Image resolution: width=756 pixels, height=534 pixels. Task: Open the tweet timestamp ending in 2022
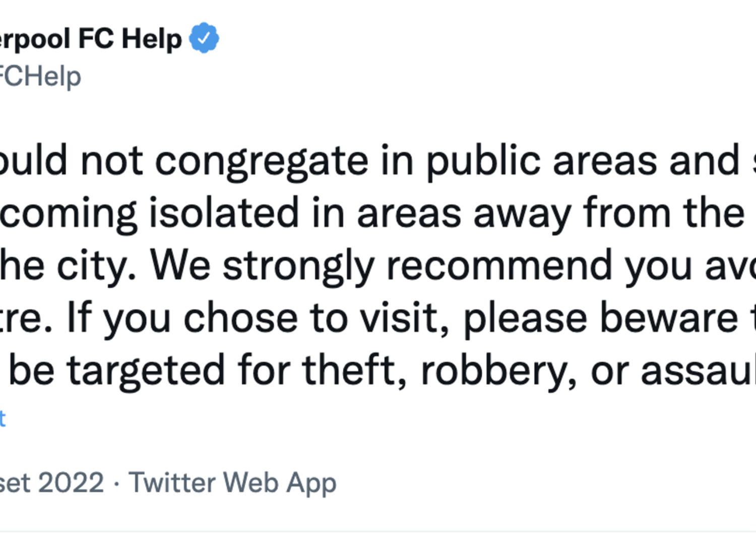tap(52, 483)
